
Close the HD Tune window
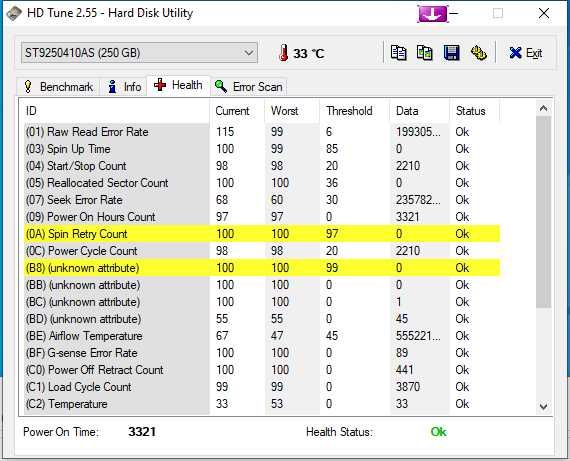(544, 13)
